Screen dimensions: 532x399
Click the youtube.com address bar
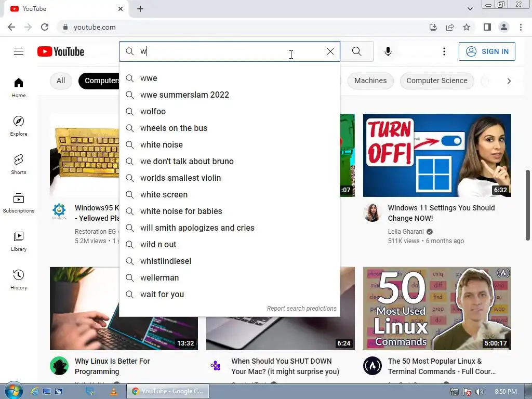[241, 27]
